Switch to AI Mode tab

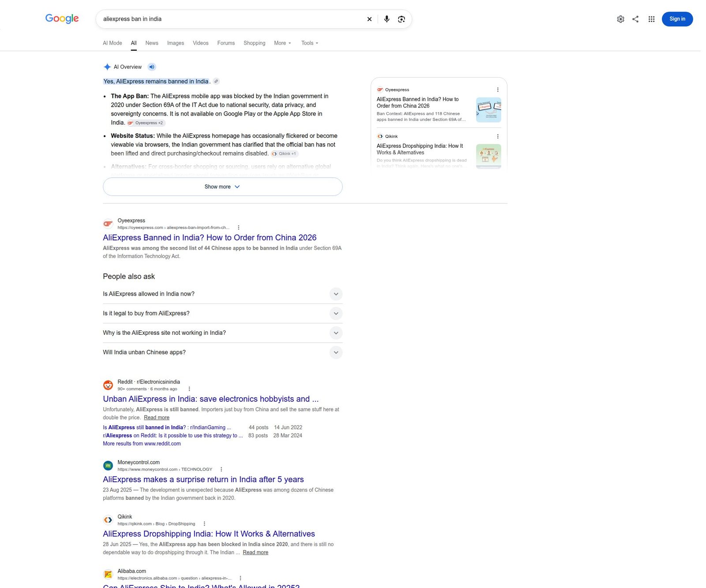(x=112, y=43)
